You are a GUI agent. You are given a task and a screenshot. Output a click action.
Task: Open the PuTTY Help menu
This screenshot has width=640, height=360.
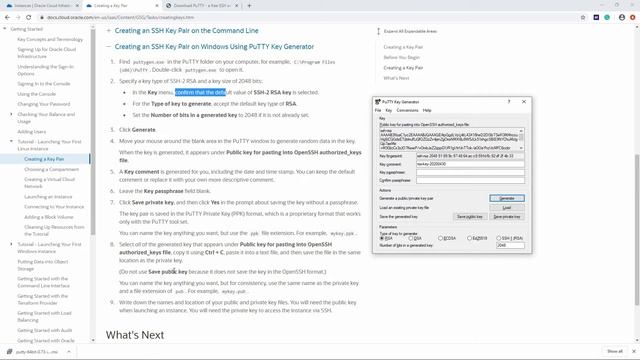(427, 111)
